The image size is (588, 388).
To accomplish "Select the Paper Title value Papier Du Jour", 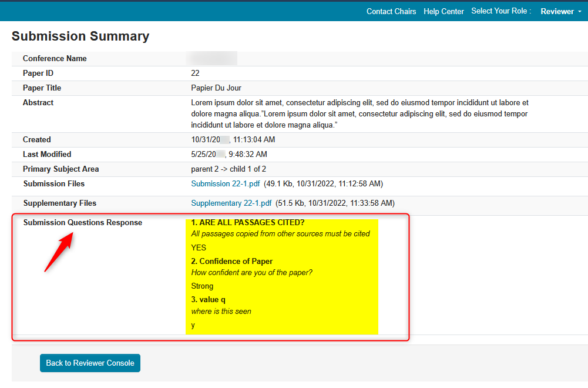I will click(216, 88).
